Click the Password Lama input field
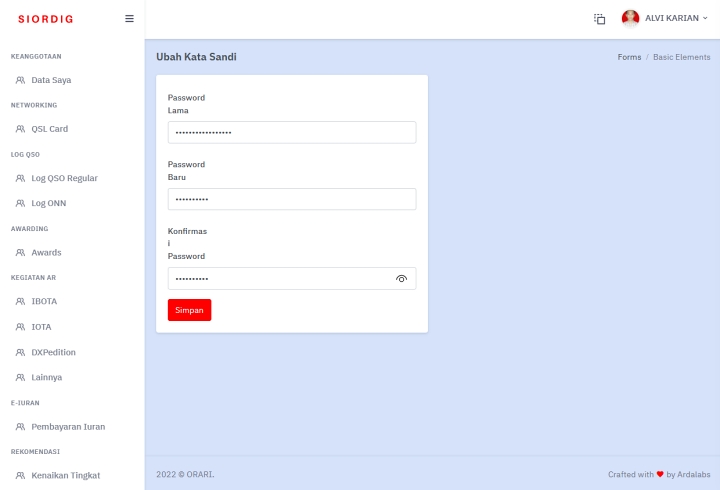This screenshot has height=490, width=720. click(x=291, y=133)
